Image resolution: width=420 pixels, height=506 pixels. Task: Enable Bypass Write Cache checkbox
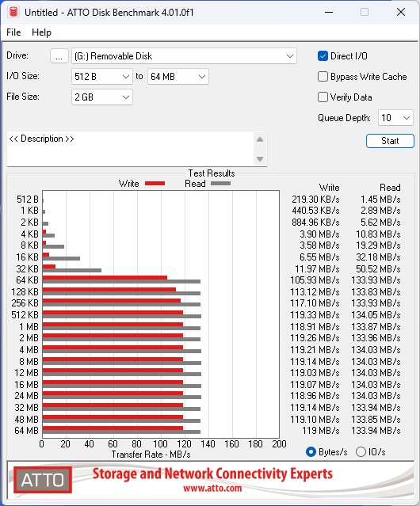323,77
